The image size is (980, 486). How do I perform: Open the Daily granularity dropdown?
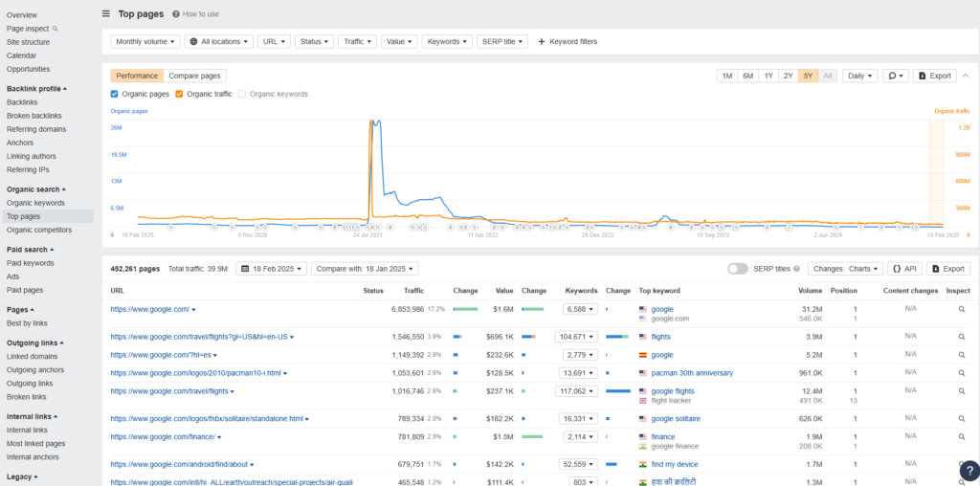click(x=860, y=76)
